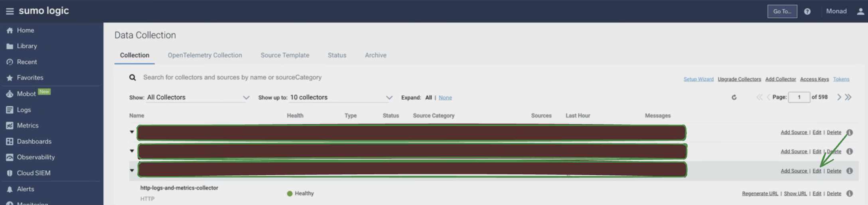Click the collector search field
This screenshot has width=868, height=205.
[x=232, y=77]
